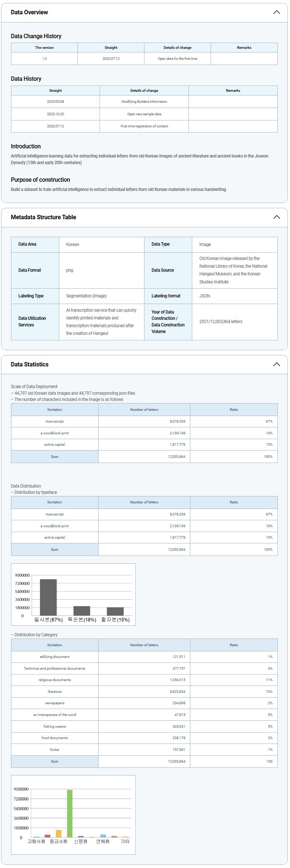Collapse the Data Statistics section chevron
The image size is (290, 868).
(276, 364)
